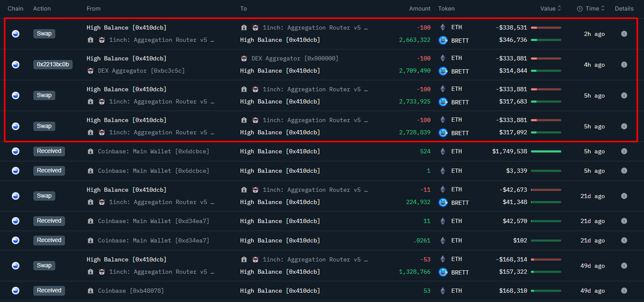Open Coinbase: Main Wallet [0x6dcbce] in 524 row
This screenshot has width=644, height=302.
(x=153, y=152)
